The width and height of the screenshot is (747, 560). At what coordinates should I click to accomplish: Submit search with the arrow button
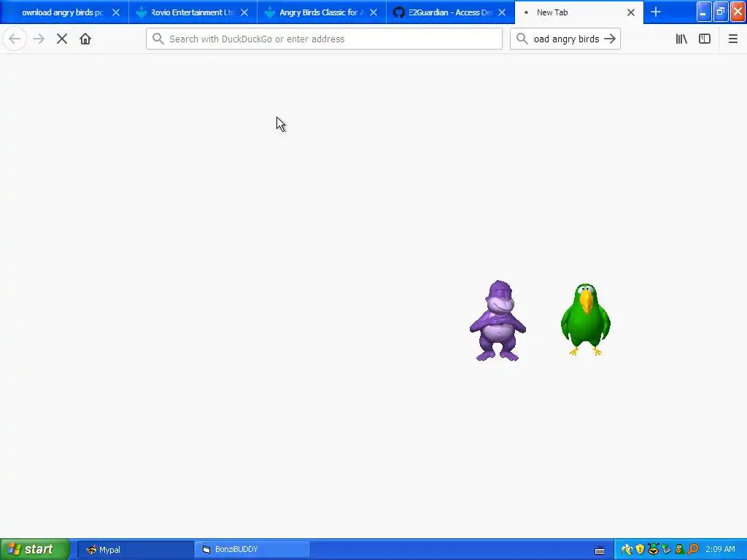(610, 39)
